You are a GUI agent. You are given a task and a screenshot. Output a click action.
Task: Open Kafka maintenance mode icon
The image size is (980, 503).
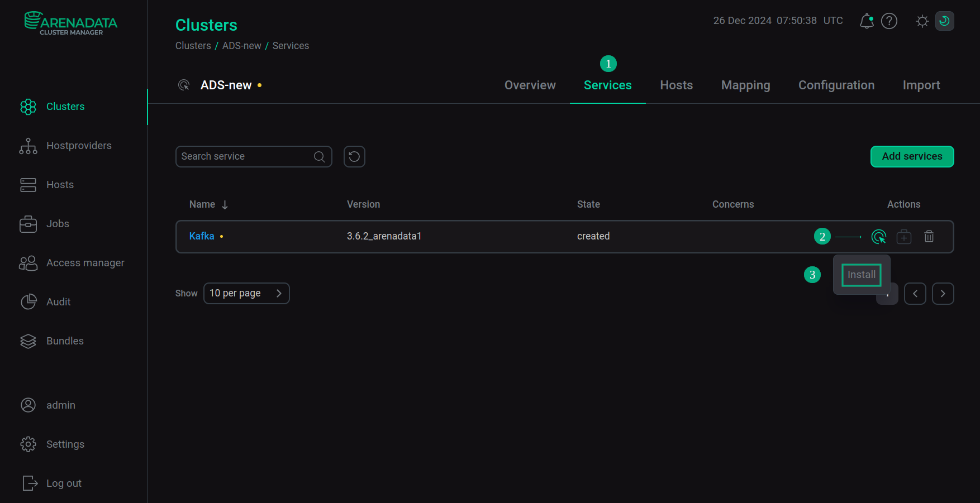(903, 237)
